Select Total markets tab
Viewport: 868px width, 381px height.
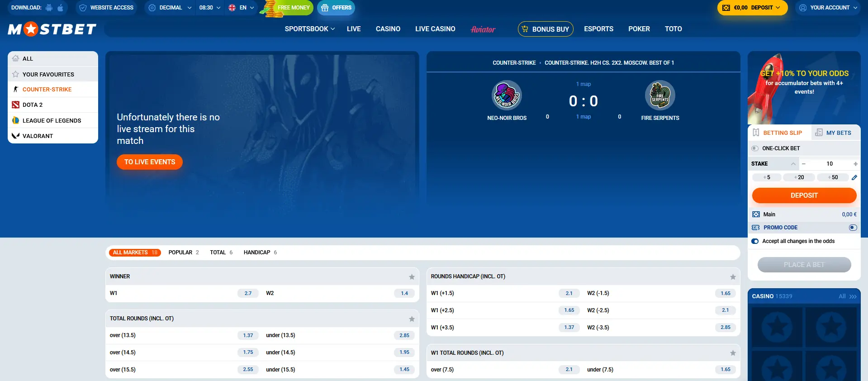221,252
